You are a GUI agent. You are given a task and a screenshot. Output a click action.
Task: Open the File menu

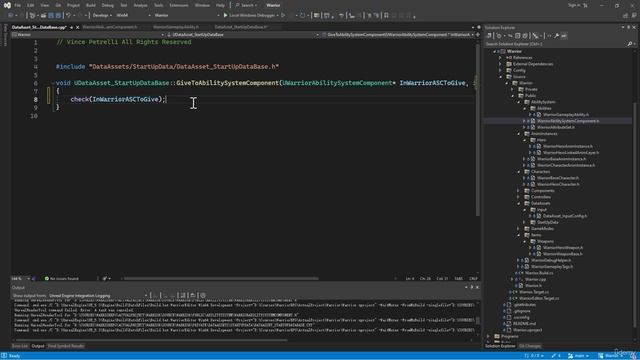point(18,5)
